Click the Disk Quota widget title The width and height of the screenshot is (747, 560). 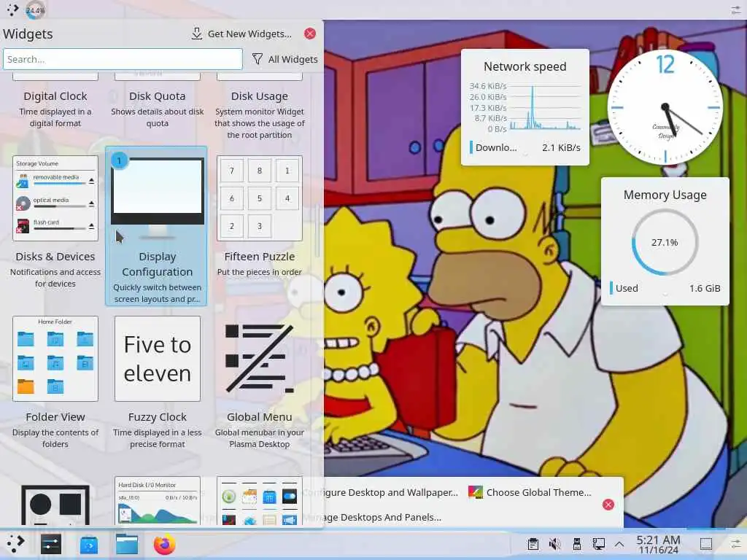pyautogui.click(x=158, y=96)
